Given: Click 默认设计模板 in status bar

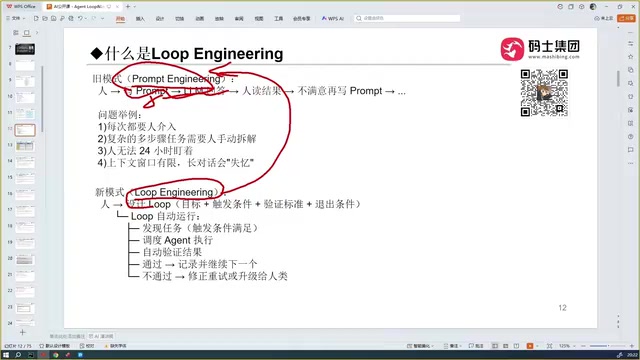Looking at the screenshot, I should click(x=55, y=346).
